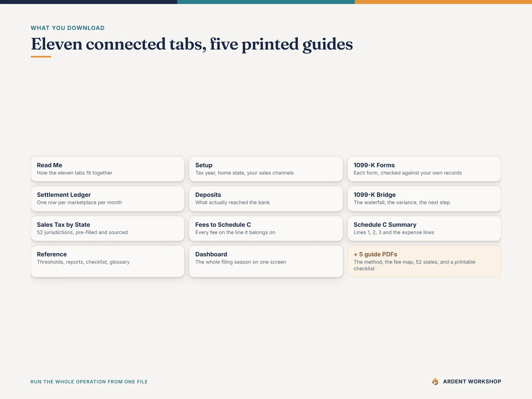The image size is (532, 399).
Task: Click 'What actually reached the bank' text
Action: click(232, 202)
